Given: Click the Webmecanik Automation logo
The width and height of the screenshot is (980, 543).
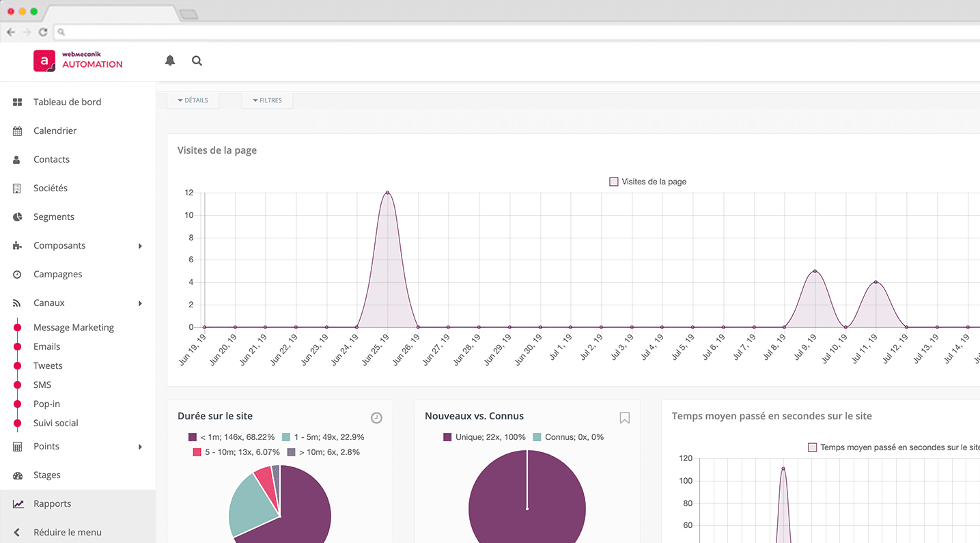Looking at the screenshot, I should [78, 60].
